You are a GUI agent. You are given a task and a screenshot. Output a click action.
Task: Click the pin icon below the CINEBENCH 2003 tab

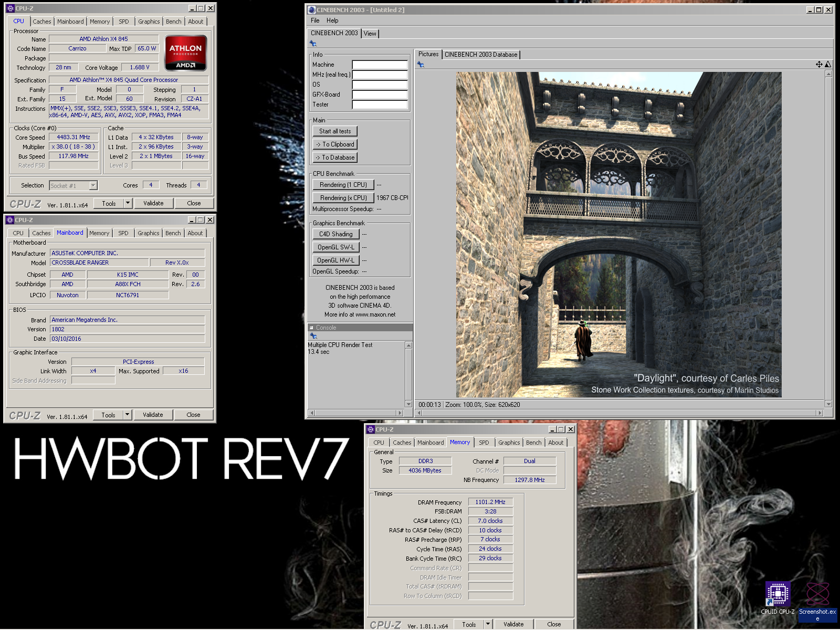coord(313,44)
